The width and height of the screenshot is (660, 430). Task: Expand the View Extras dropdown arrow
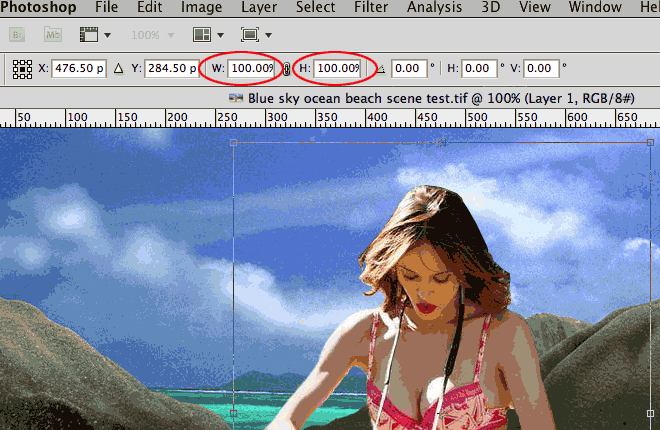[107, 35]
